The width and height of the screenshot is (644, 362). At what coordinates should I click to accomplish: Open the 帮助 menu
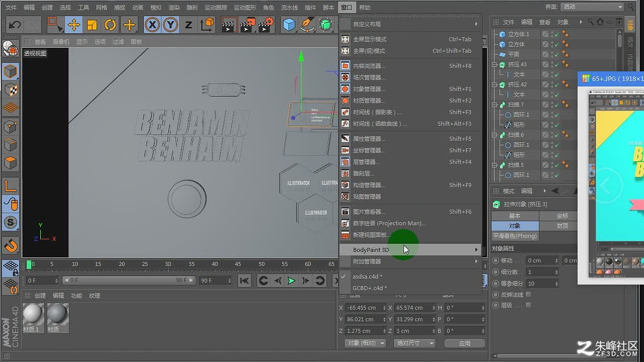pos(364,8)
